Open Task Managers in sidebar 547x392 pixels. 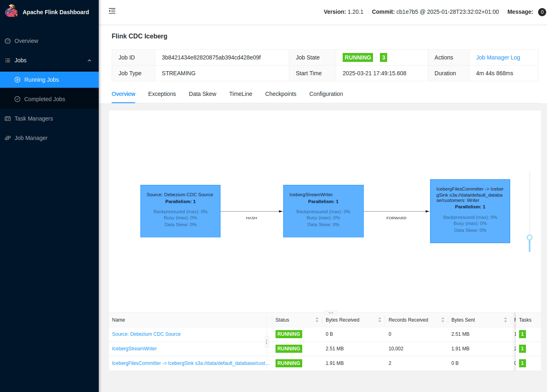point(49,119)
